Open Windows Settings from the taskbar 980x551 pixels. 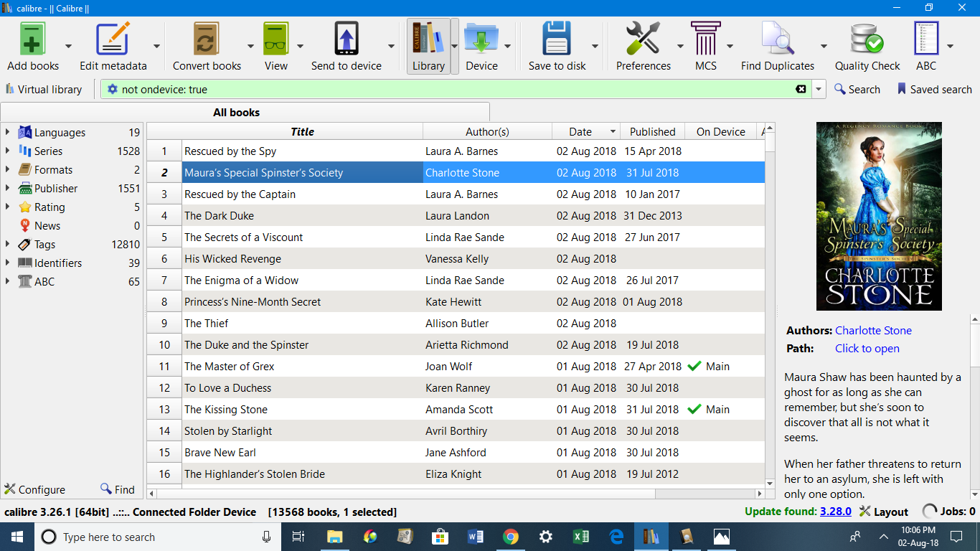[546, 537]
